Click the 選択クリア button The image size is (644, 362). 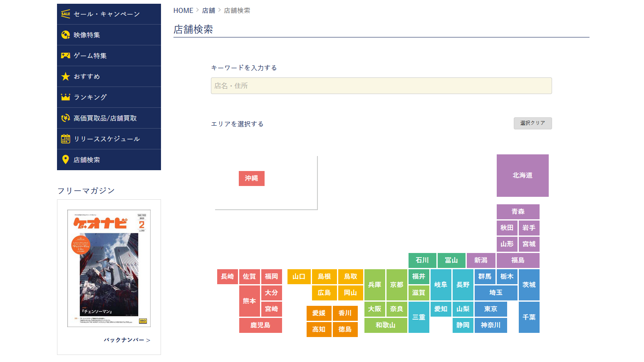(x=533, y=123)
